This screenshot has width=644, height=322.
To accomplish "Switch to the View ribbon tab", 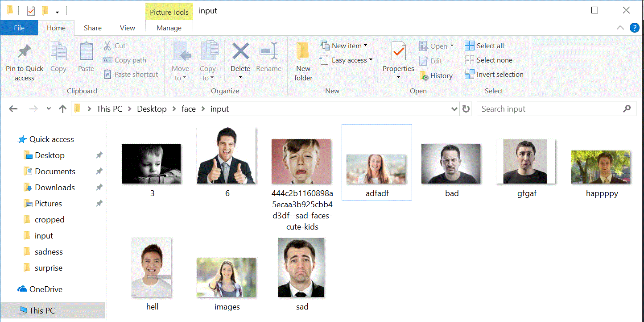I will (128, 28).
